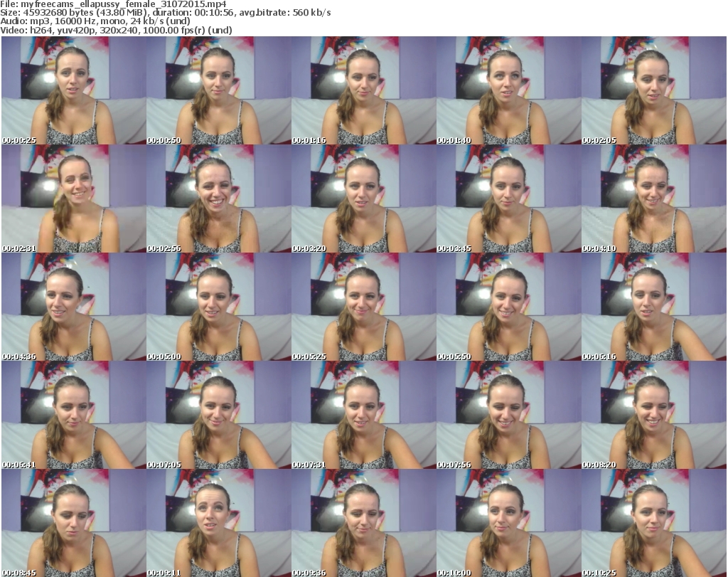This screenshot has width=728, height=577.
Task: Select the 'Size: 45932680 bytes' info line
Action: [x=165, y=13]
